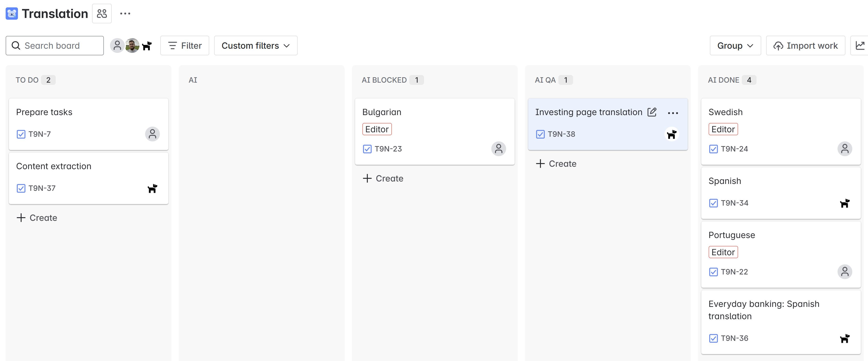Open the board options ellipsis menu
This screenshot has width=868, height=361.
click(x=125, y=14)
